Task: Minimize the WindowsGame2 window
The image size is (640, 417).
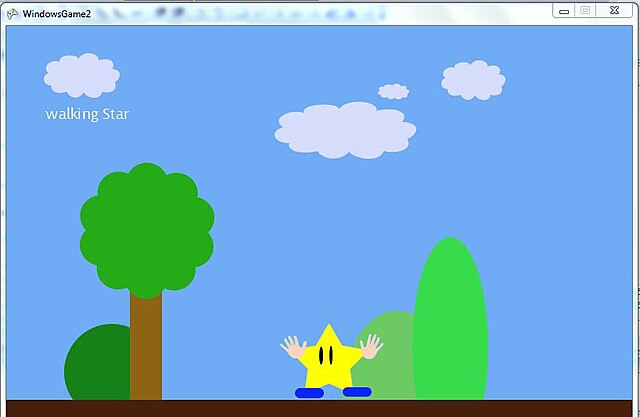Action: click(x=564, y=11)
